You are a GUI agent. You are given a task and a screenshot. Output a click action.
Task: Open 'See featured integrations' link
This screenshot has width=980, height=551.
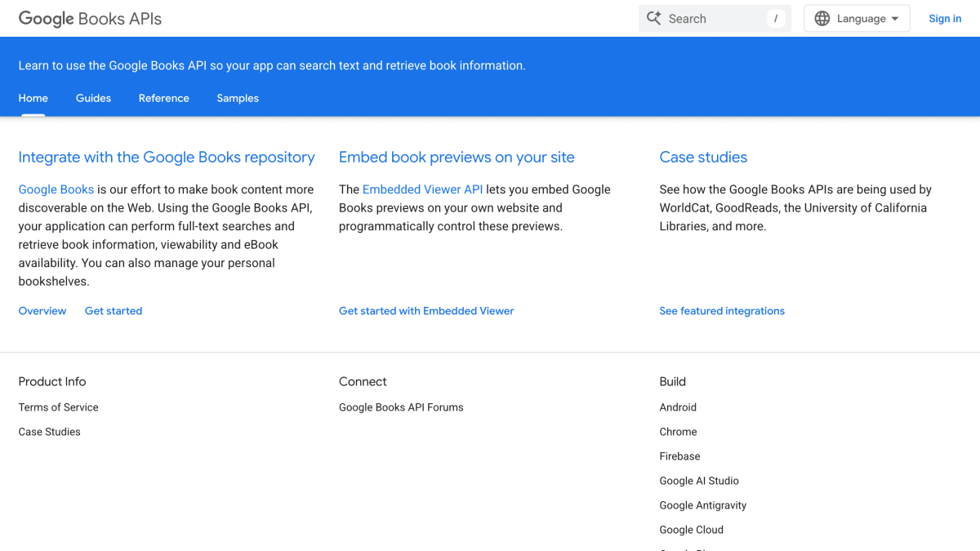point(722,311)
